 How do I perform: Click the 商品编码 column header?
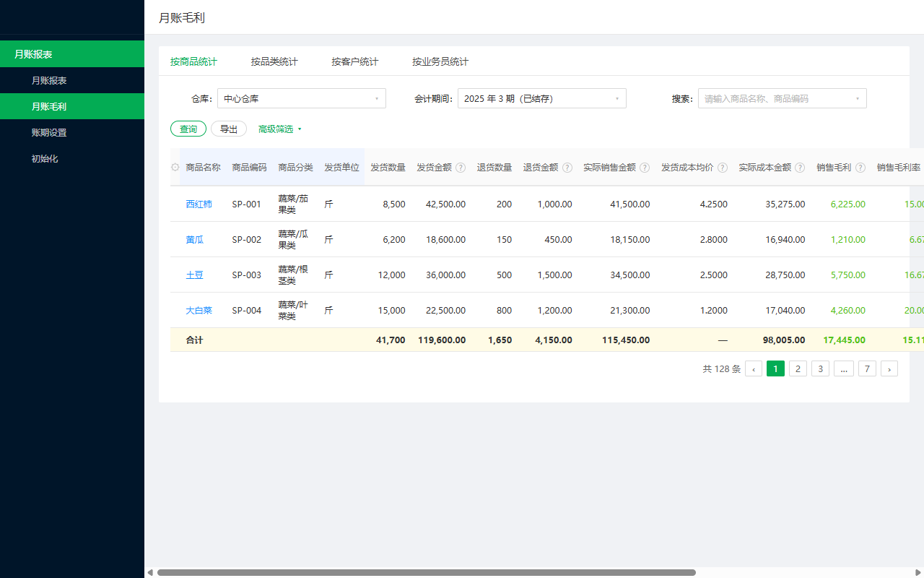click(x=249, y=167)
